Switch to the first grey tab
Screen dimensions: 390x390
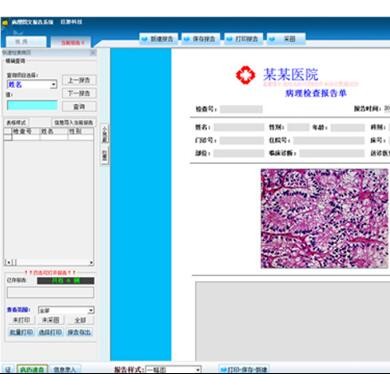[x=26, y=42]
